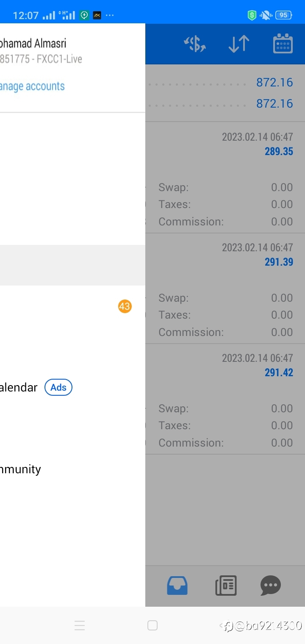Tap the Almasri account name header
Screen dimensions: 305x644
click(x=33, y=43)
